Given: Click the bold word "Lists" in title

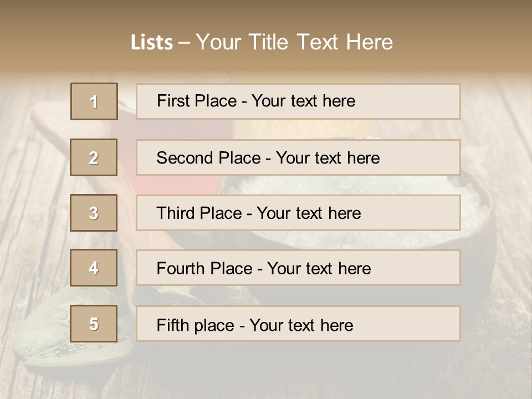Looking at the screenshot, I should tap(152, 42).
